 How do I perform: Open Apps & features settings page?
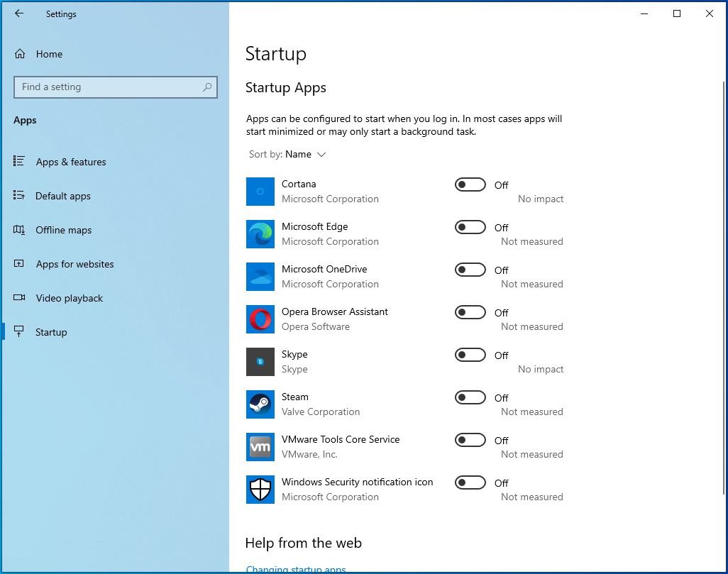click(x=70, y=162)
